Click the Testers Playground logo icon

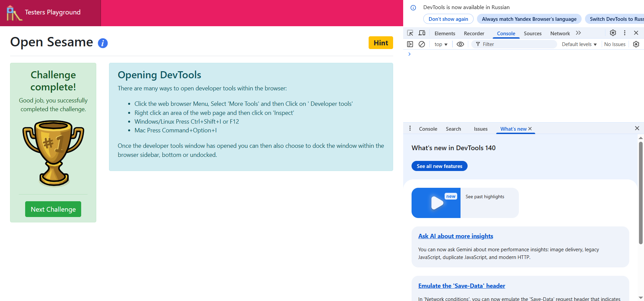click(14, 13)
